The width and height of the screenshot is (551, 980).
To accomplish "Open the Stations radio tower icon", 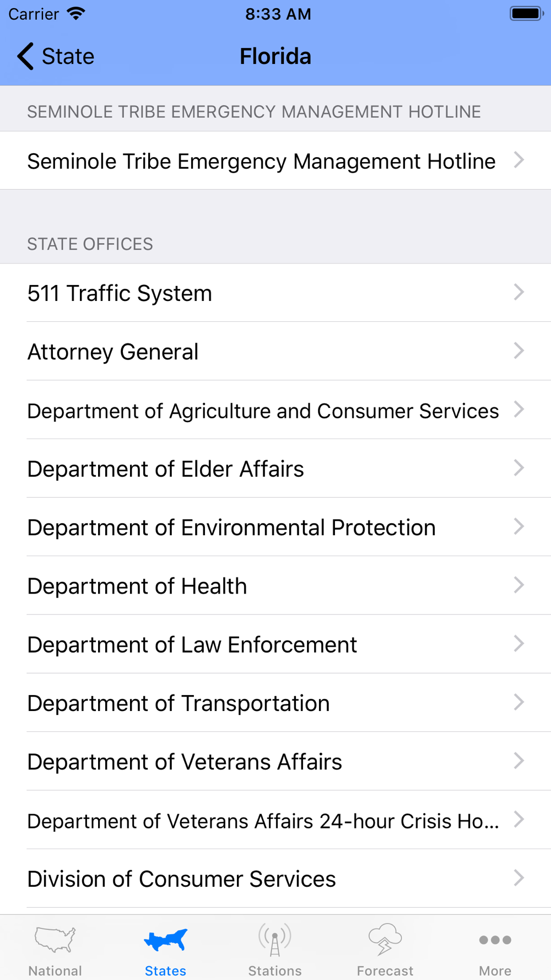I will pos(275,940).
